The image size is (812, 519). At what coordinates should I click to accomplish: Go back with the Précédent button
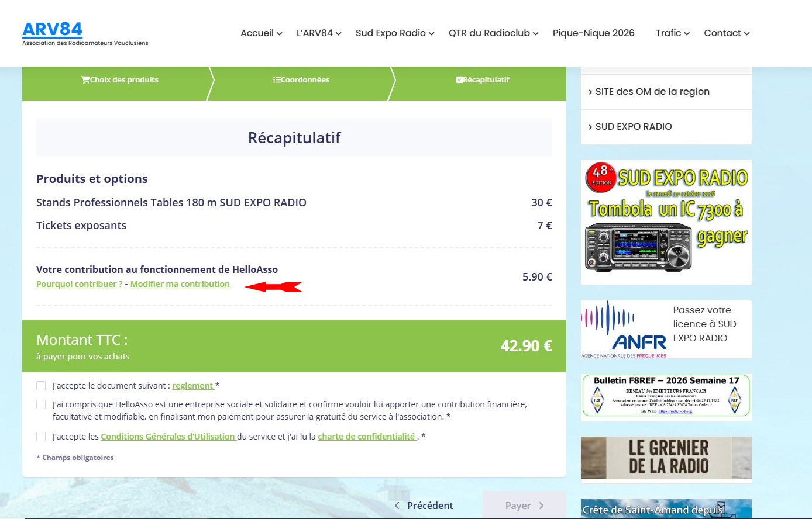click(x=424, y=506)
